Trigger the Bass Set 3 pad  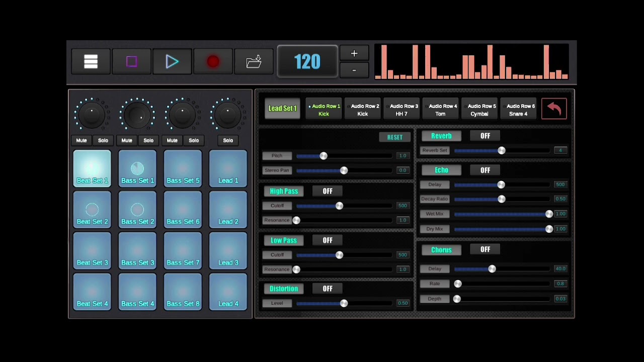137,250
